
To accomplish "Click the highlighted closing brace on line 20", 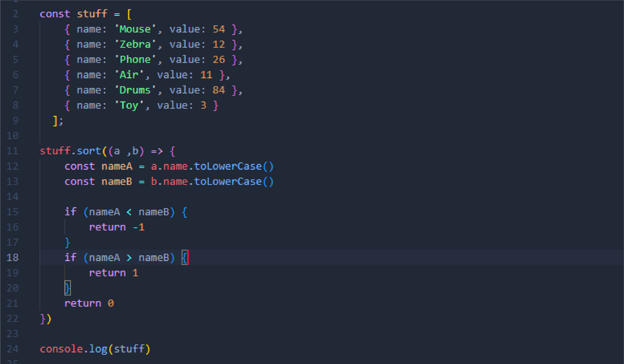I will [68, 288].
